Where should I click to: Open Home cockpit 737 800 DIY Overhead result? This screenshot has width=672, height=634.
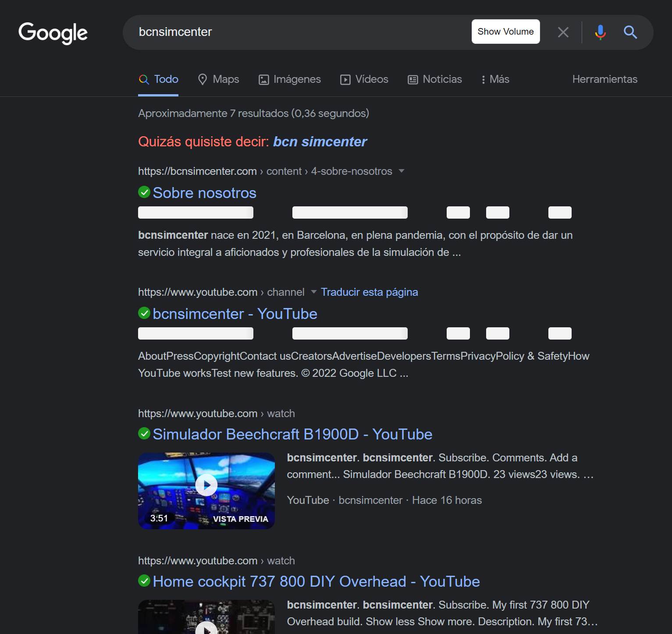[x=316, y=581]
